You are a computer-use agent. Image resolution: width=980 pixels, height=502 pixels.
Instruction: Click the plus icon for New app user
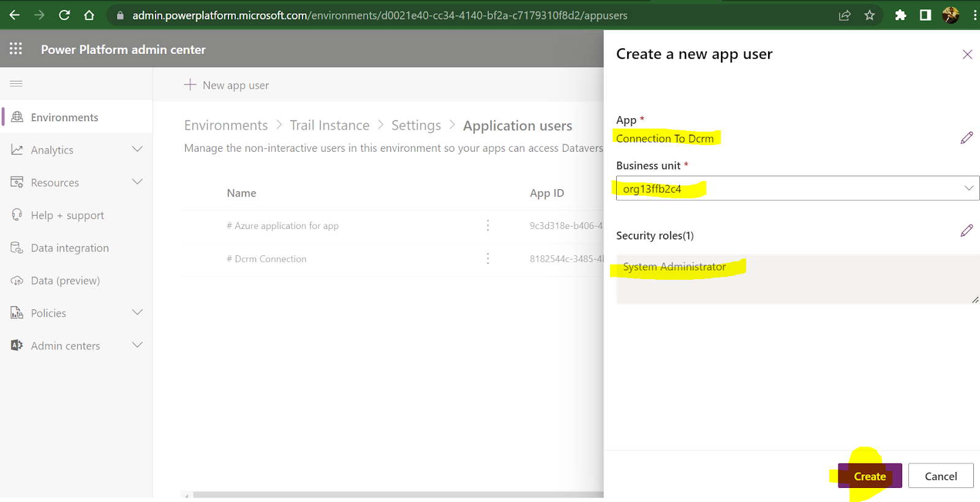click(x=190, y=84)
